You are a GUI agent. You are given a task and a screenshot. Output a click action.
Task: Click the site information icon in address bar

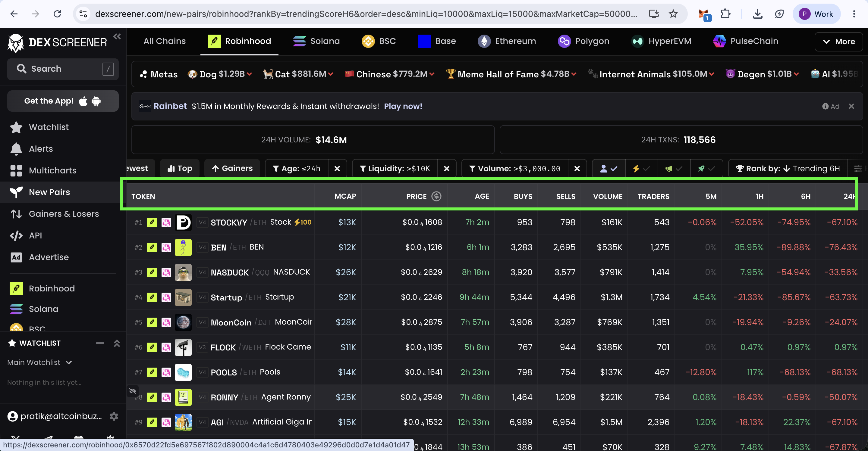coord(83,14)
